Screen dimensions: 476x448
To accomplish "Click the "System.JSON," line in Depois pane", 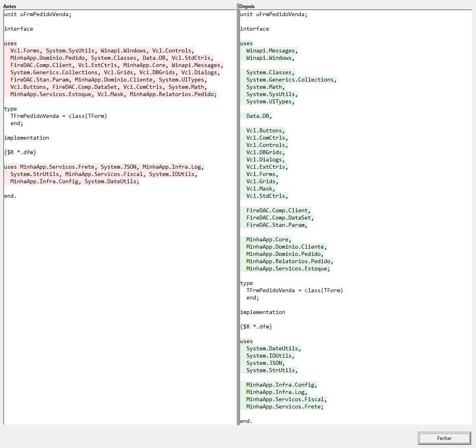I will coord(265,363).
